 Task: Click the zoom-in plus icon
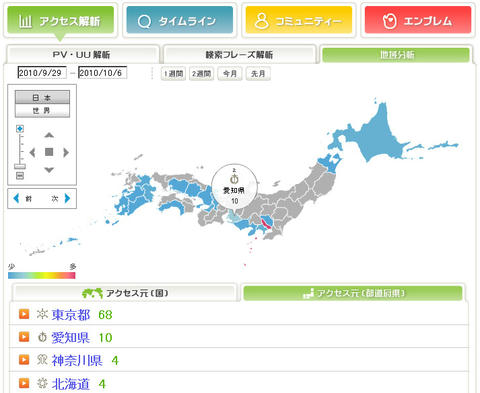(20, 128)
